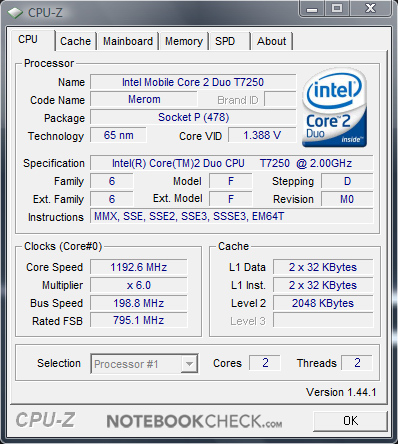Close the CPU-Z window
This screenshot has width=398, height=444.
click(370, 9)
